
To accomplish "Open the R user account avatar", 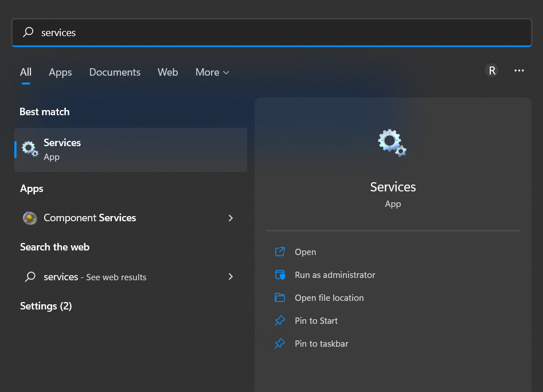I will pos(492,70).
